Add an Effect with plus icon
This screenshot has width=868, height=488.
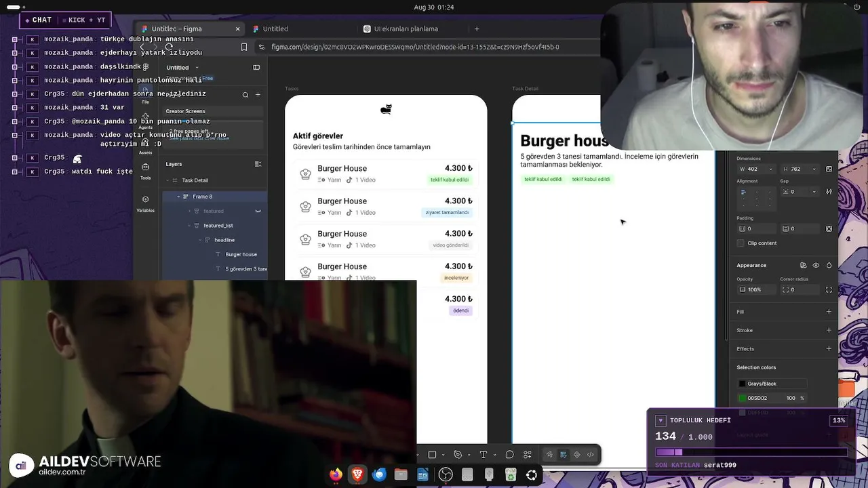[x=829, y=348]
